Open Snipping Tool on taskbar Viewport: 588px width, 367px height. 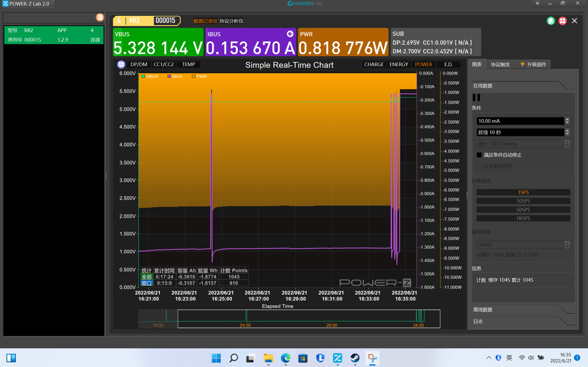pyautogui.click(x=372, y=358)
